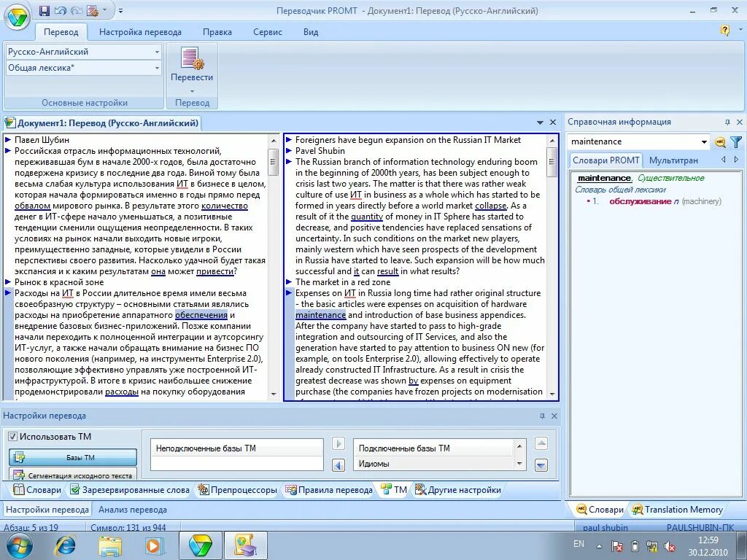Move TM base up with arrow button

[x=541, y=444]
